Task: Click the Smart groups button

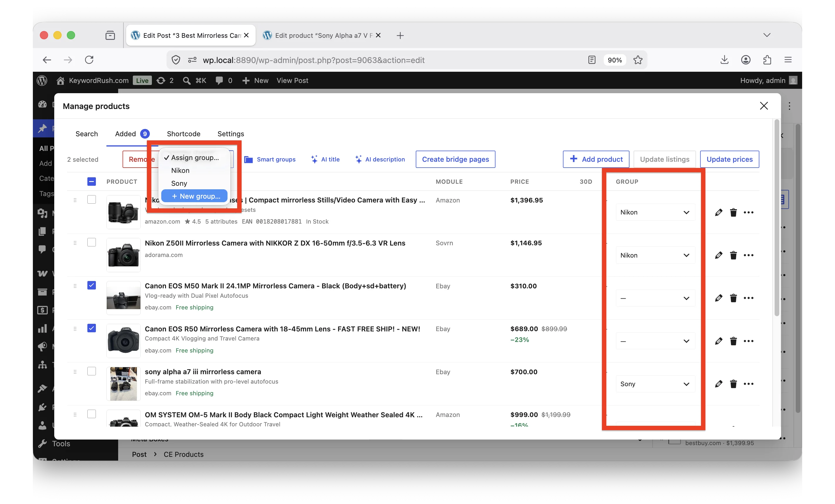Action: pos(270,159)
